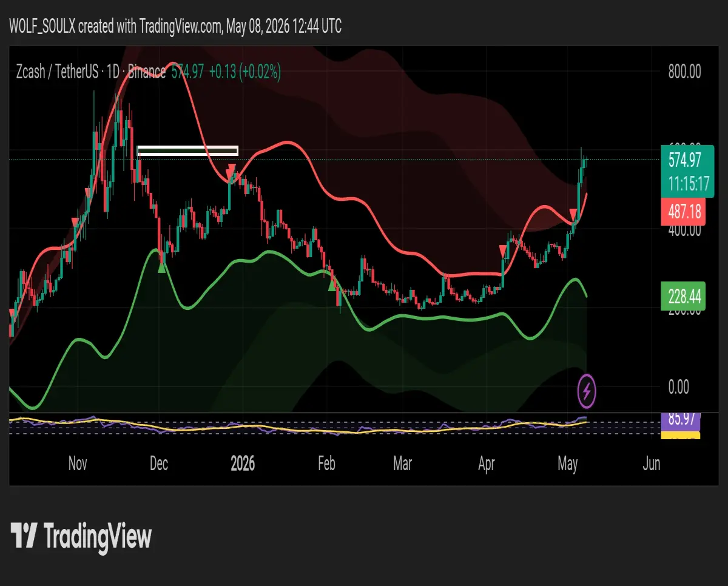Click the WOLF_SOULX created with TradingView.com header

(175, 26)
